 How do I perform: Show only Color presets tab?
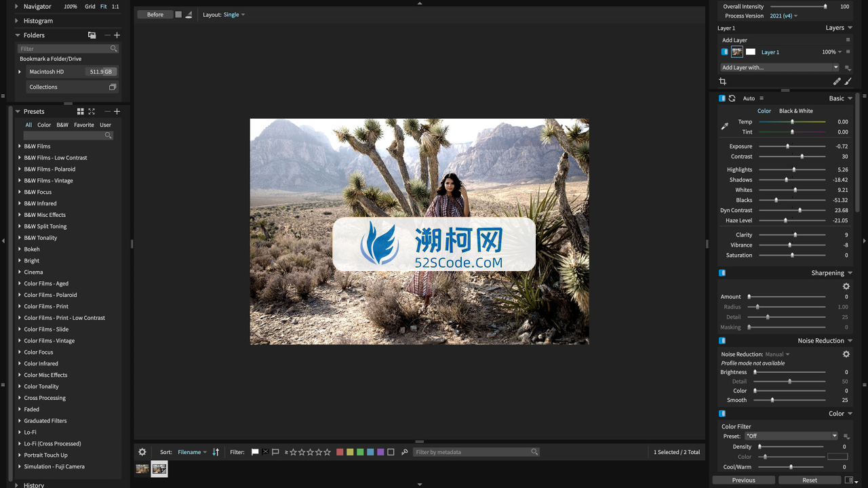[44, 125]
